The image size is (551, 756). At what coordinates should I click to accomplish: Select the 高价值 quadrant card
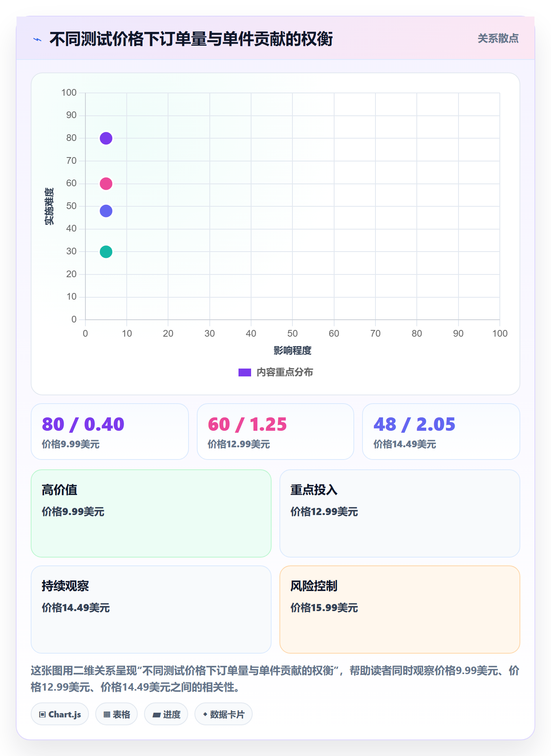(x=151, y=513)
